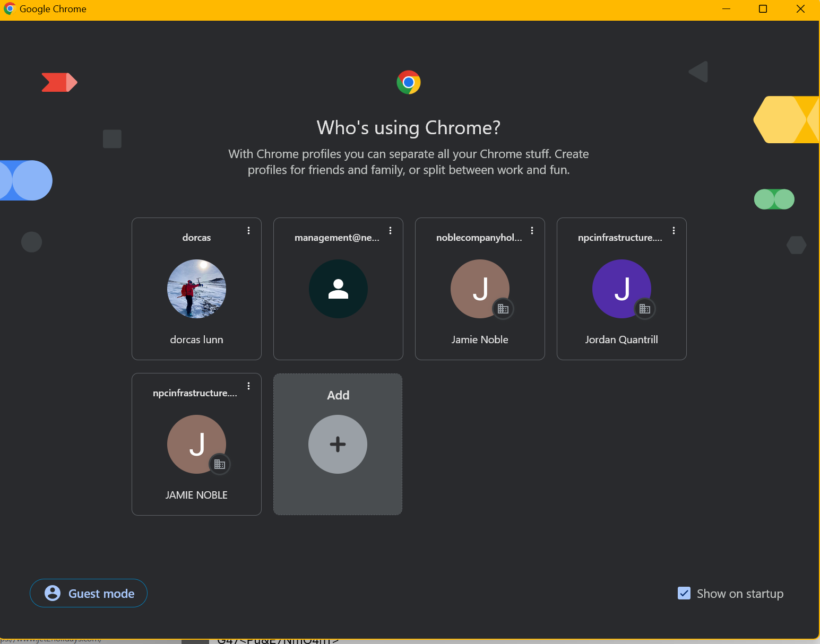820x644 pixels.
Task: Click the Jamie Noble profile name
Action: coord(480,340)
